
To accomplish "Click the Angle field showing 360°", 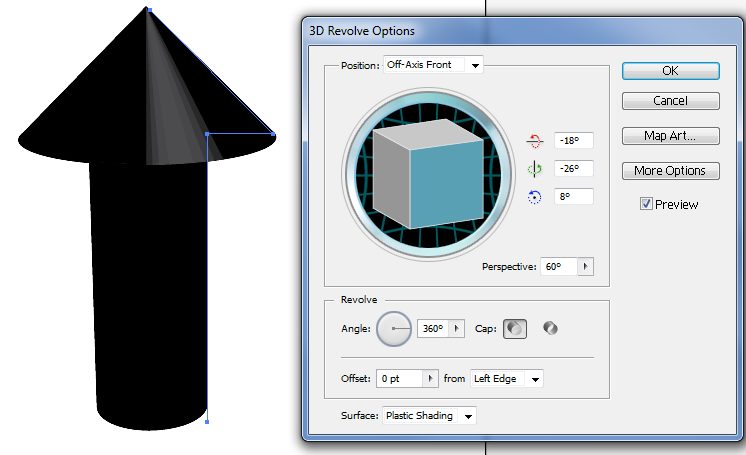I will 433,328.
